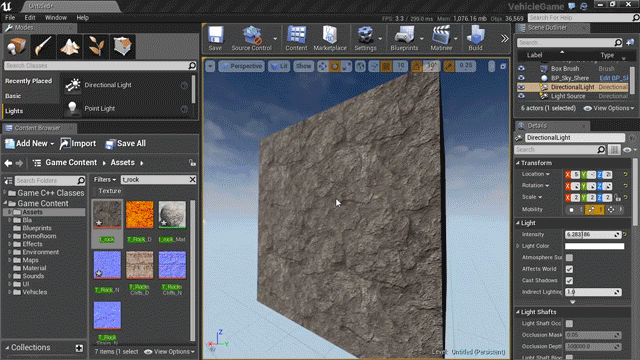
Task: Click the Perspective viewport button
Action: coord(242,66)
